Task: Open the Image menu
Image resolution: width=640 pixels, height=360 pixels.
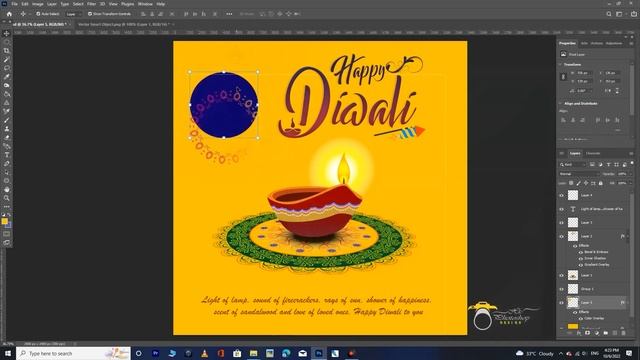Action: pos(38,4)
